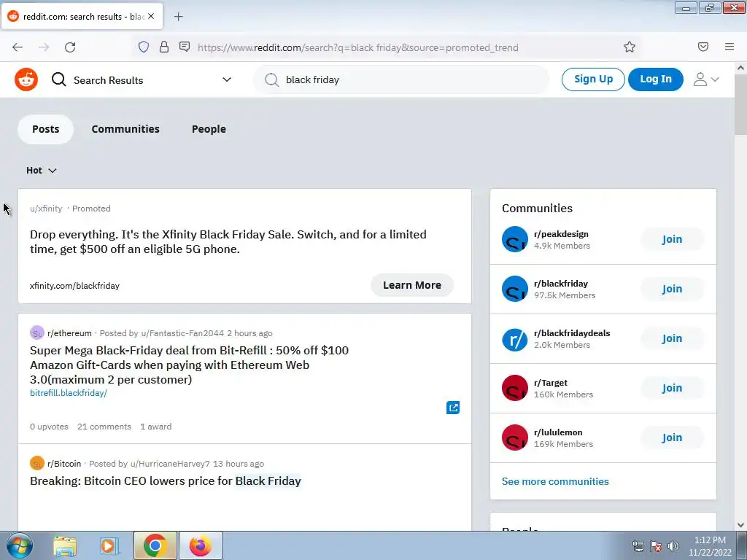Image resolution: width=747 pixels, height=560 pixels.
Task: Click the Search Results magnifier icon
Action: pos(58,79)
